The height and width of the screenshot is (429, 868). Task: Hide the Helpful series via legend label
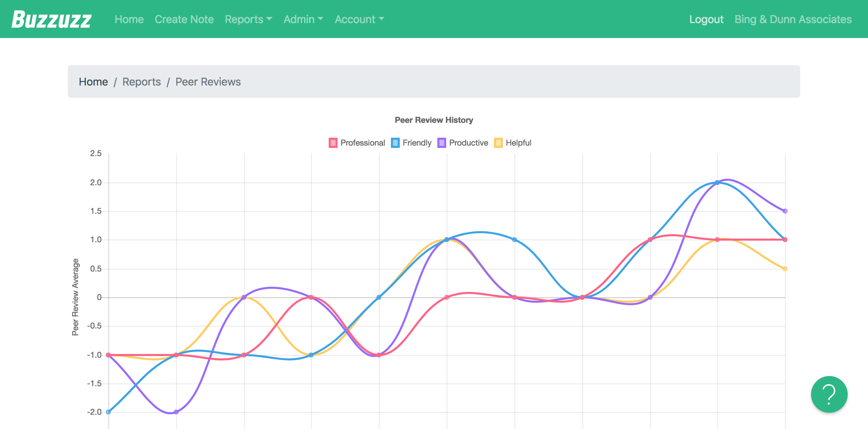(518, 143)
